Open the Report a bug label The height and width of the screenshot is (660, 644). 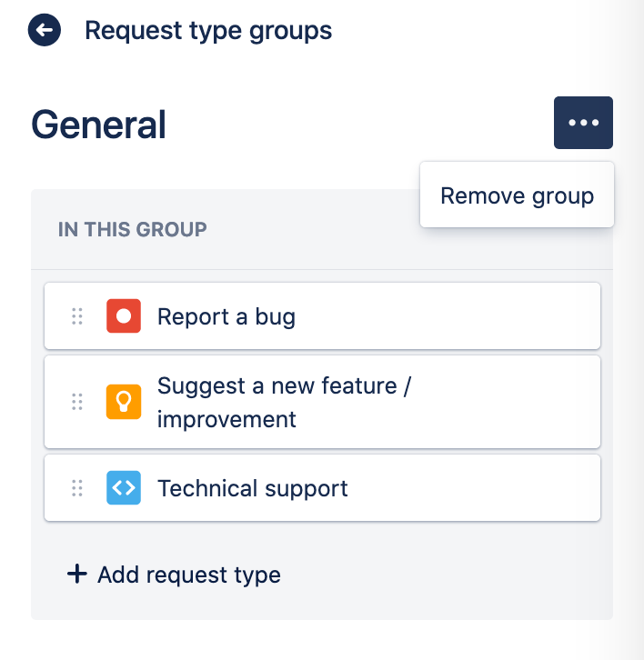point(226,316)
